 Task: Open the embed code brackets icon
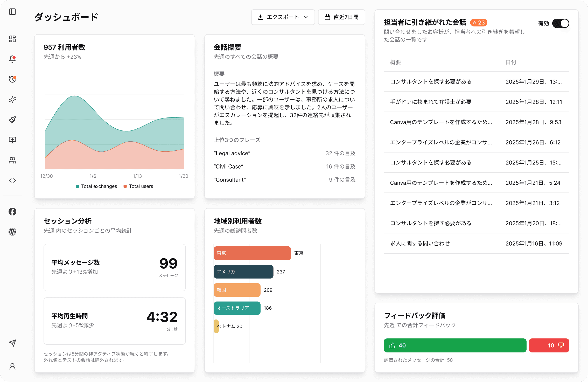point(12,180)
